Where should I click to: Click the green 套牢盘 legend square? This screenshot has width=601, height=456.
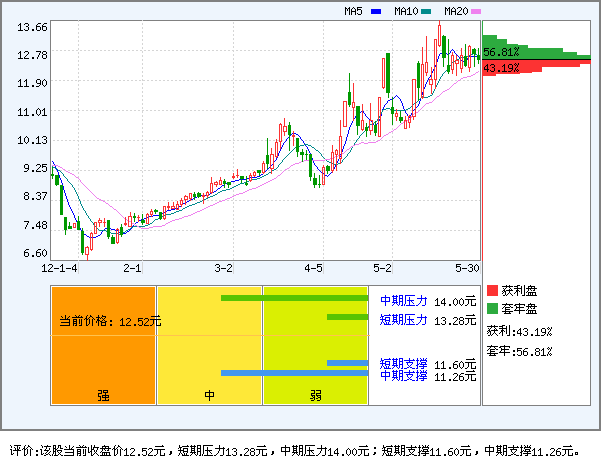click(493, 309)
